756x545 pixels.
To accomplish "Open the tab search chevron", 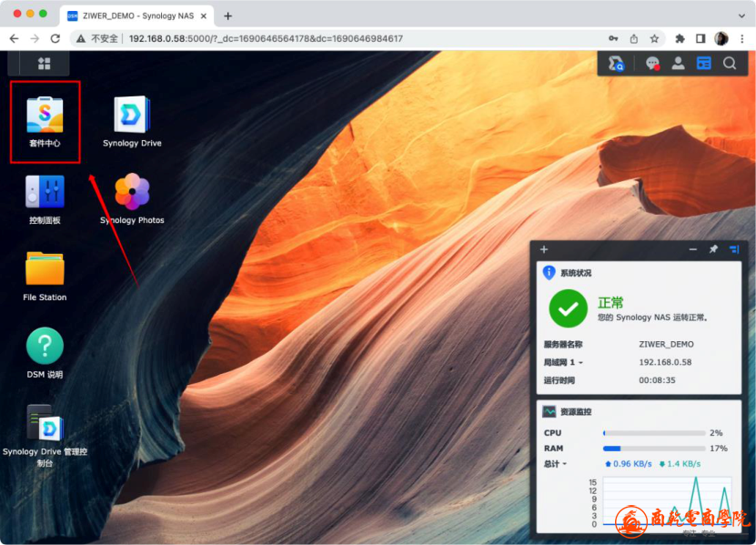I will (x=741, y=15).
